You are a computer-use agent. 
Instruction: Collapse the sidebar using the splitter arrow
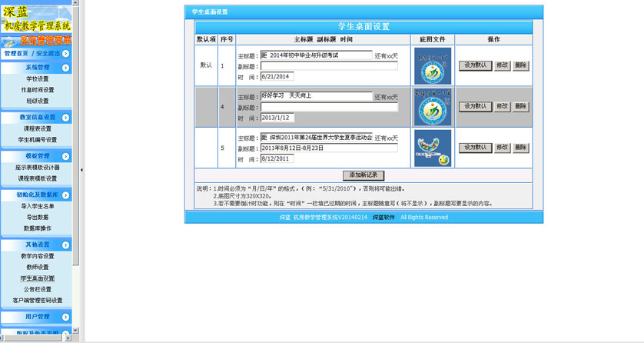82,171
